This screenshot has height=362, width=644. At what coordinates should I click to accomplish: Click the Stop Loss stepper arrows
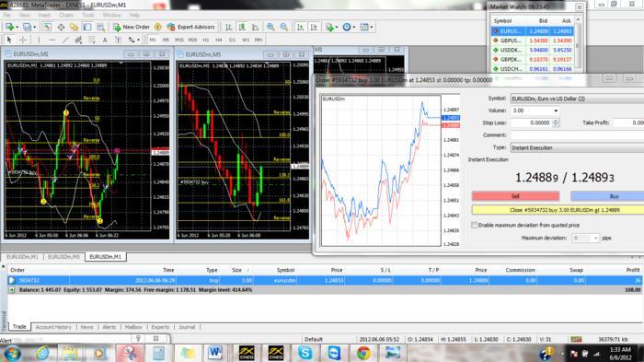pos(556,123)
